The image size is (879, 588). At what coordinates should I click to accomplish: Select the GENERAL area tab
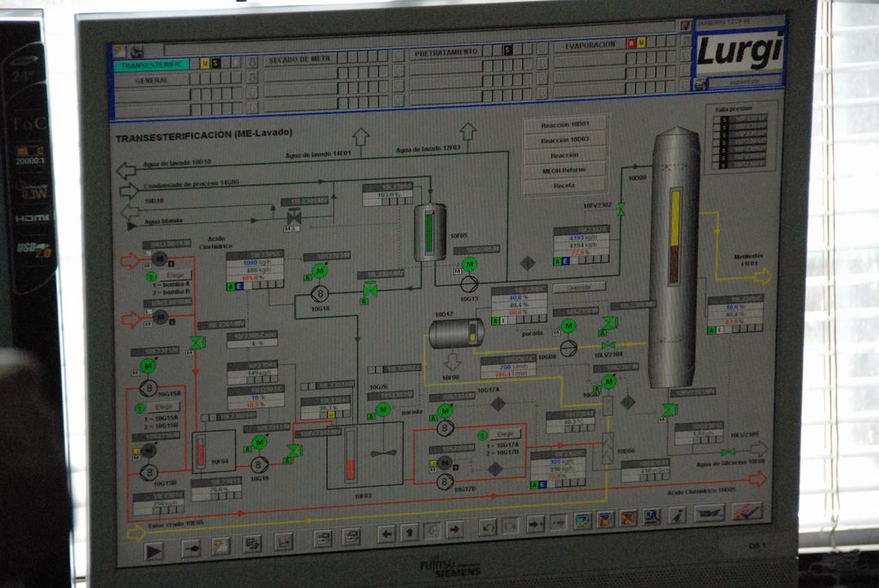151,80
